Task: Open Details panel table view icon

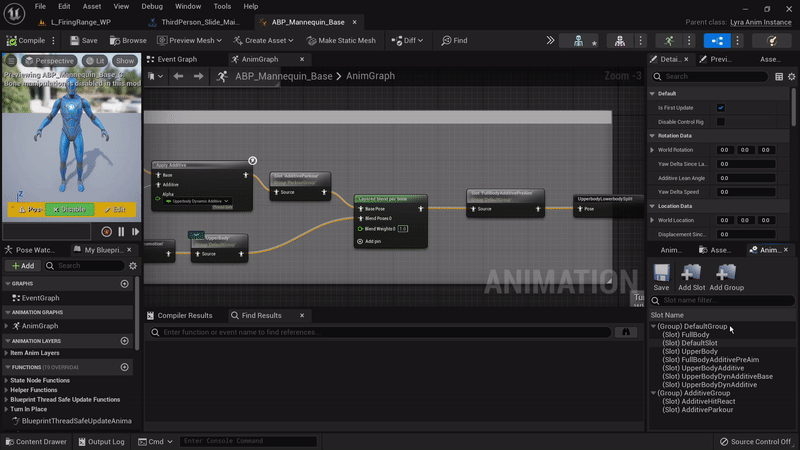Action: click(779, 77)
